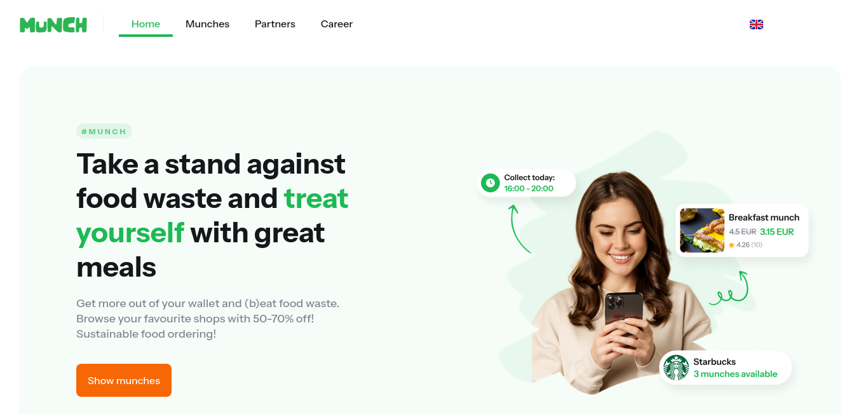The height and width of the screenshot is (414, 868).
Task: Click the curved green arrow near Collect today
Action: point(519,228)
